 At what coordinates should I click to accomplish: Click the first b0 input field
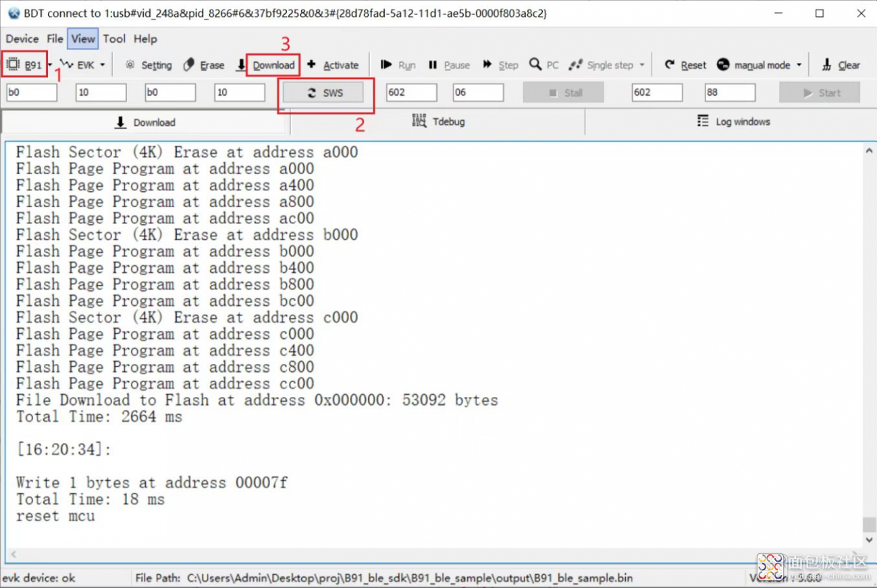[32, 92]
